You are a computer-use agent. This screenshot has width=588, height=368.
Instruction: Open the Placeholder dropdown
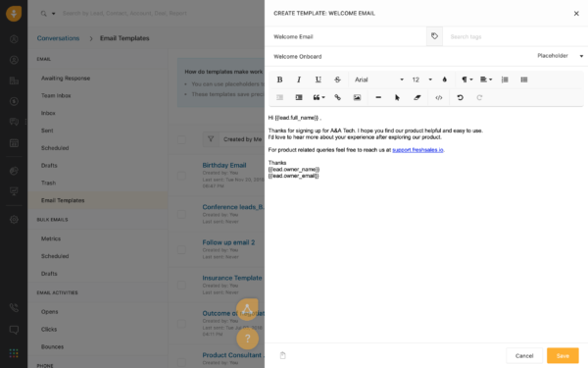click(561, 56)
